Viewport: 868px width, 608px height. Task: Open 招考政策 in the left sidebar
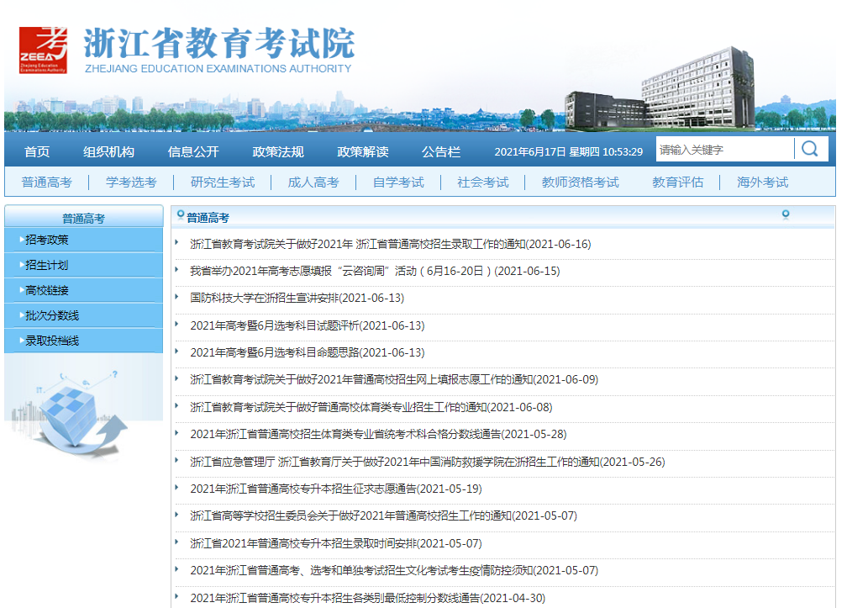coord(46,239)
